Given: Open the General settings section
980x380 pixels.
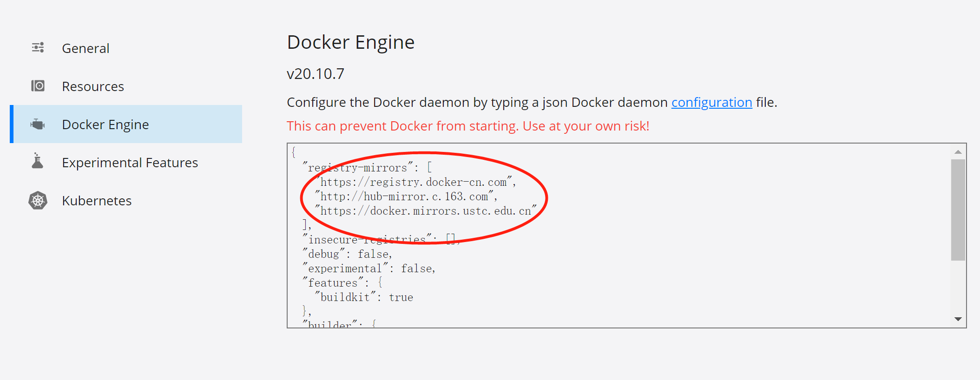Looking at the screenshot, I should (86, 47).
